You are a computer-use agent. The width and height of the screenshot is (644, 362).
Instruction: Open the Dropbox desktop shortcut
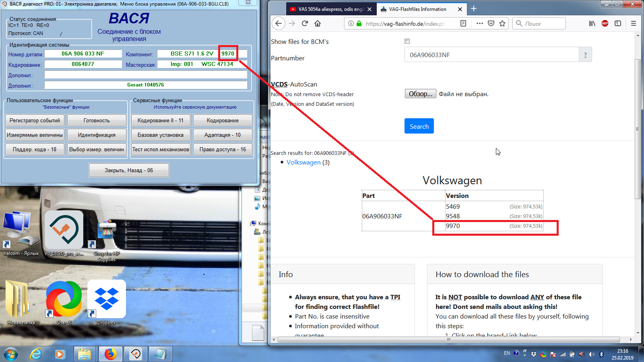click(x=107, y=302)
